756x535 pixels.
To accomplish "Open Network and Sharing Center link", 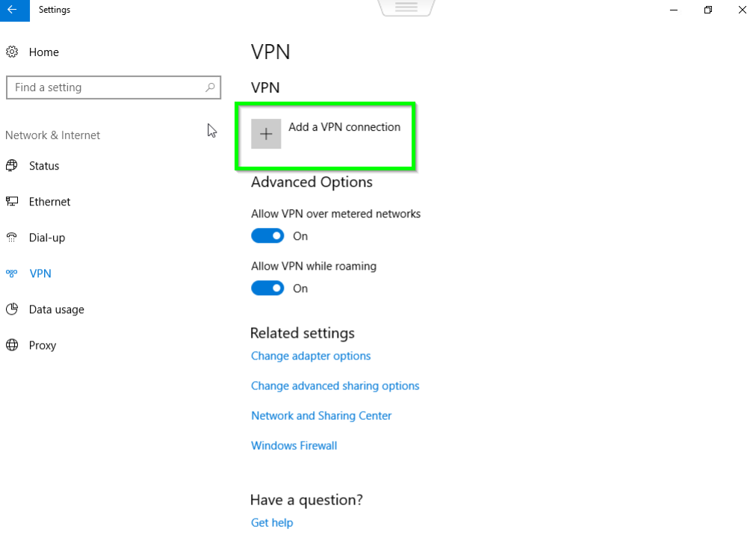I will click(x=321, y=416).
